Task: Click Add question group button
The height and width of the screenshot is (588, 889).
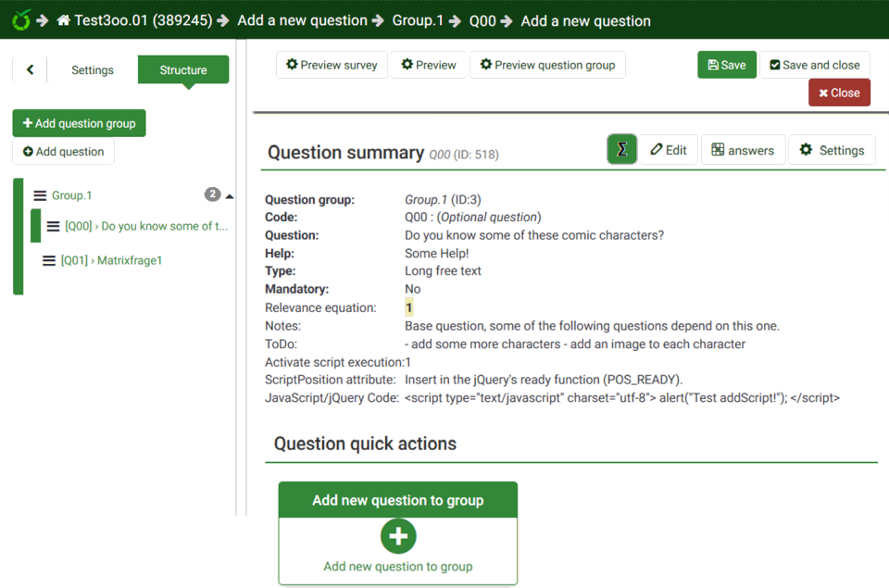Action: pyautogui.click(x=79, y=123)
